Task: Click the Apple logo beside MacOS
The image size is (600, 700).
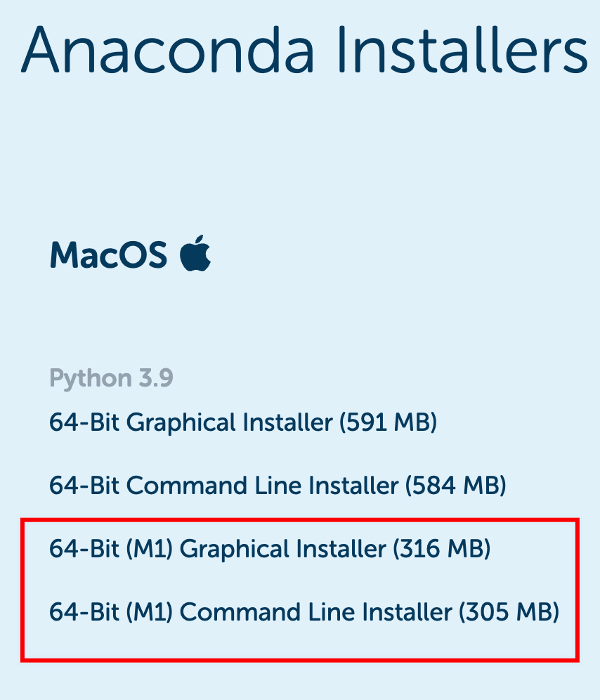Action: (x=195, y=254)
